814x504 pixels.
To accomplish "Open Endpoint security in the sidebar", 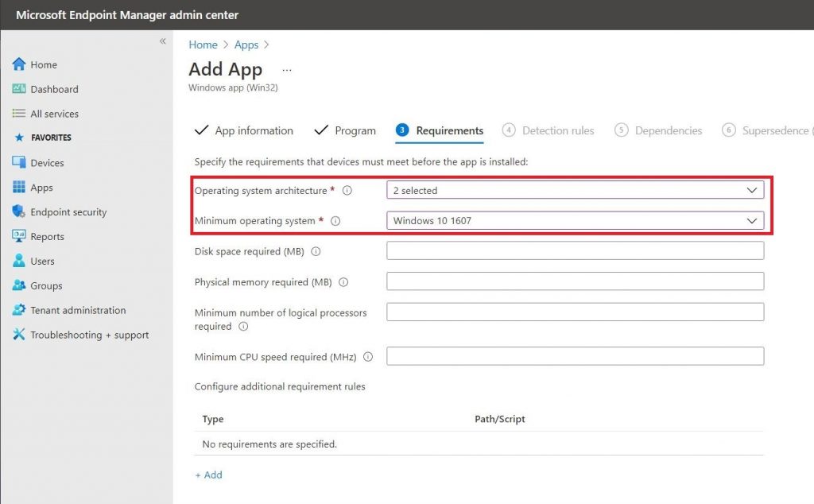I will 68,211.
